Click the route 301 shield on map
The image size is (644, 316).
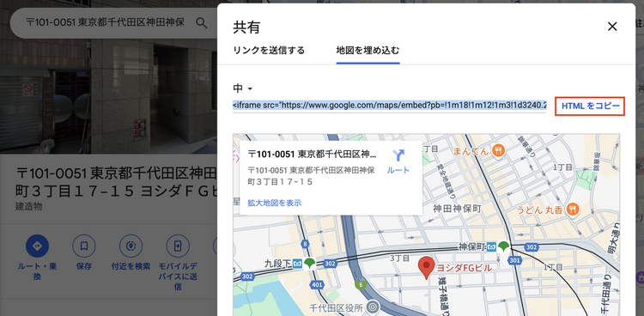pyautogui.click(x=513, y=260)
